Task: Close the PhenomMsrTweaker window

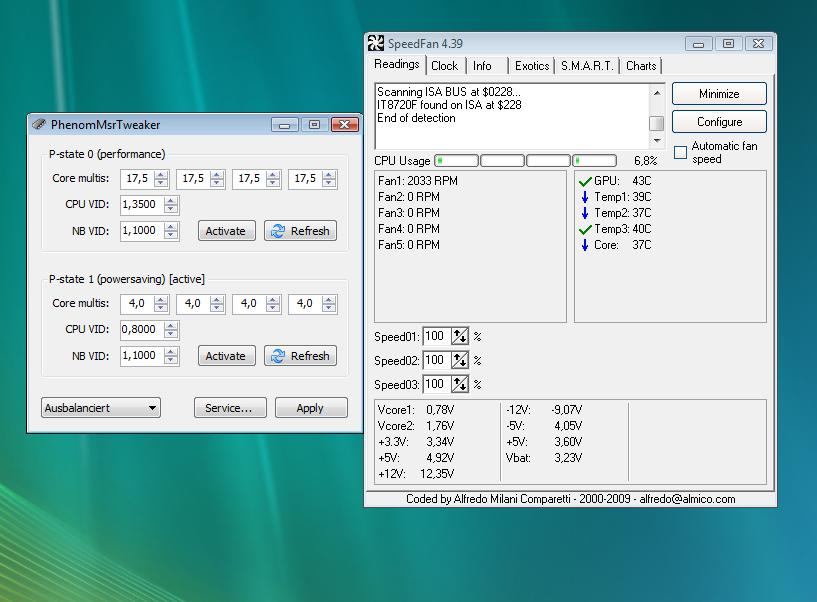Action: (344, 125)
